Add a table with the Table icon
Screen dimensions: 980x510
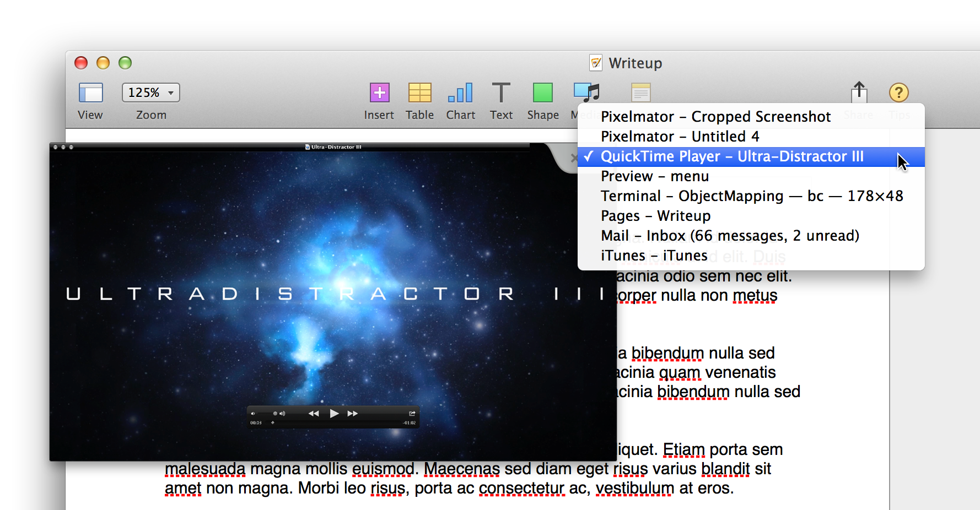pos(419,93)
